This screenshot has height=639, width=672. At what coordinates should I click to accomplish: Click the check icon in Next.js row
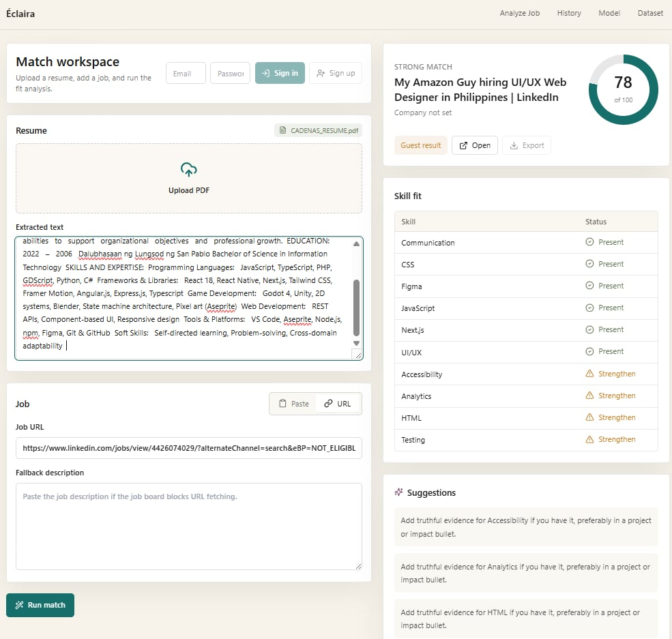pos(589,329)
